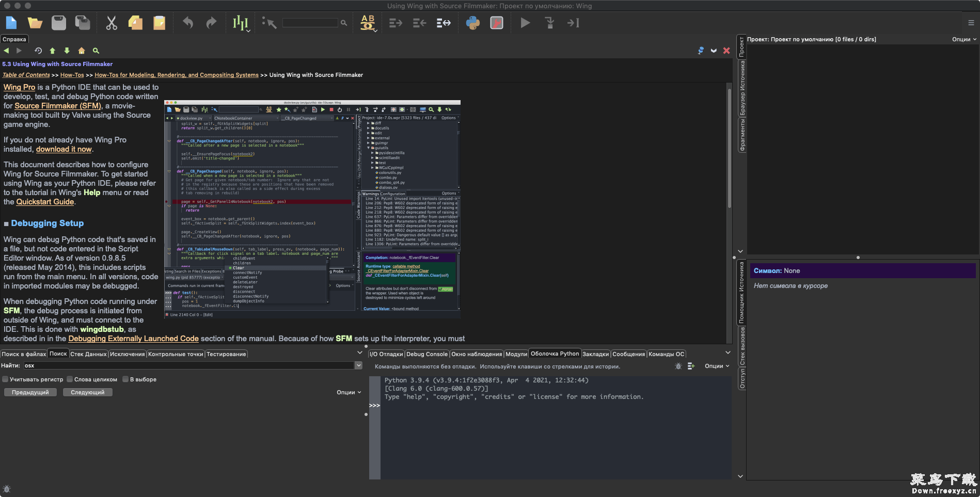
Task: Click Wing IDE screenshot thumbnail in help
Action: [312, 209]
